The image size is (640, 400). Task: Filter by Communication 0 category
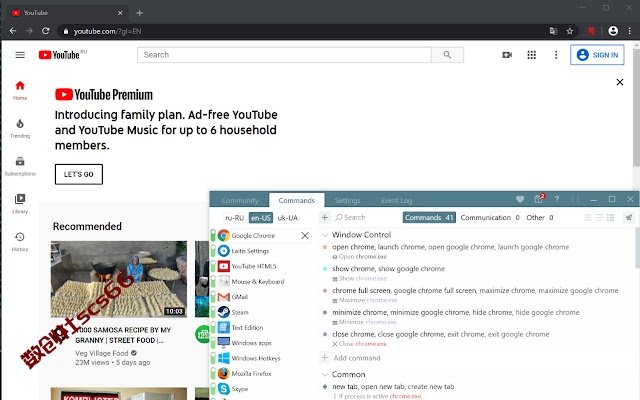[x=490, y=218]
